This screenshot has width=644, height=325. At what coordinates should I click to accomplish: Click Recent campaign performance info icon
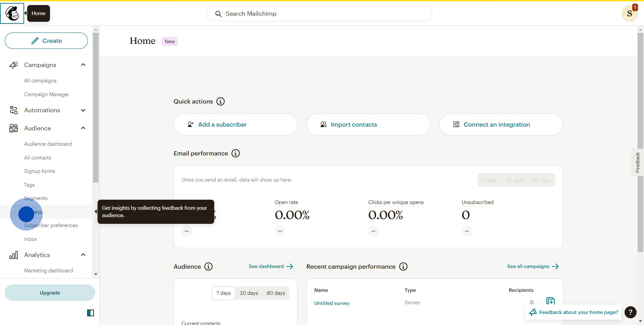pyautogui.click(x=403, y=267)
